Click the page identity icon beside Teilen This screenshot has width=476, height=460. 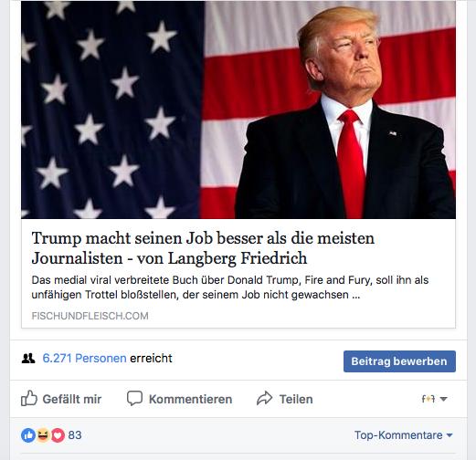[428, 399]
